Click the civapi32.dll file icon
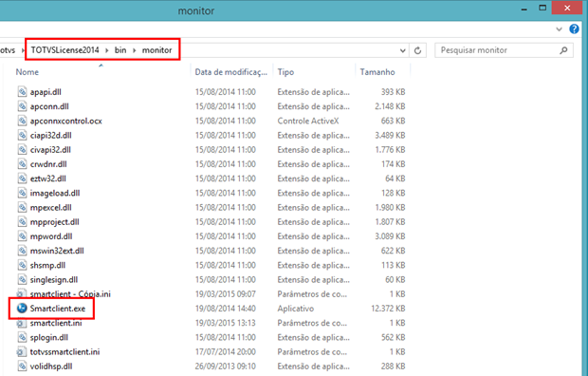588x376 pixels. (22, 149)
